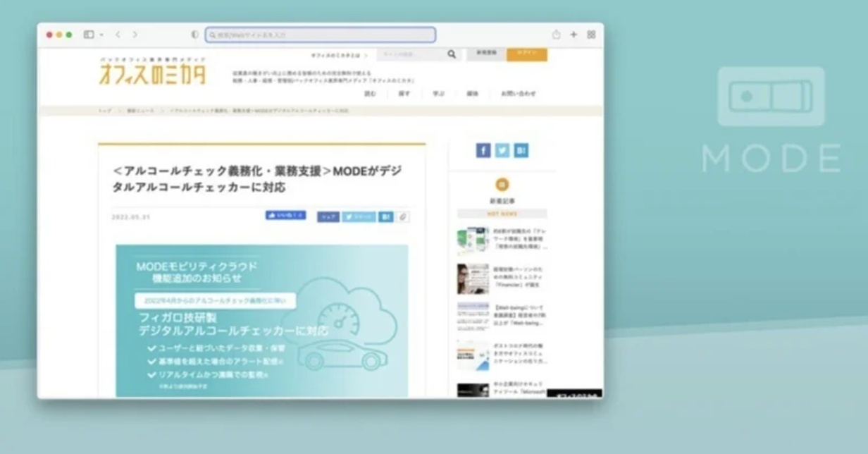Click the オフィスのミカタ site logo

click(x=152, y=73)
